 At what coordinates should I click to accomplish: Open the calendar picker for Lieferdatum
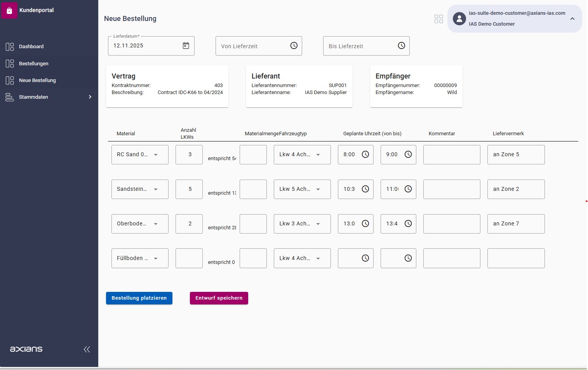(186, 46)
